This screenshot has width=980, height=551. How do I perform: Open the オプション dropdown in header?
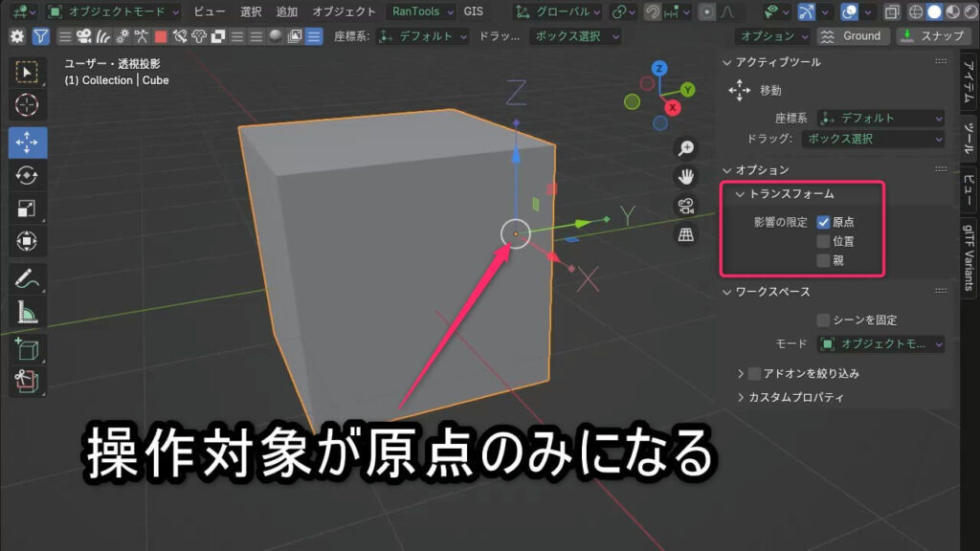click(773, 36)
